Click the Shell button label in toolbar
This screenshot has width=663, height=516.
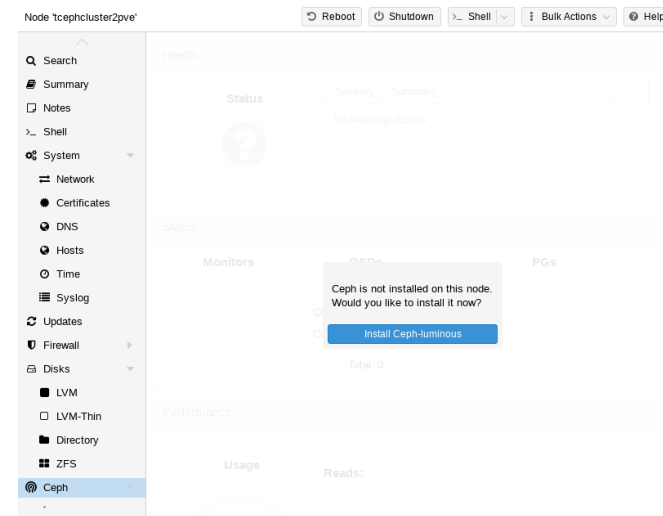[x=479, y=16]
